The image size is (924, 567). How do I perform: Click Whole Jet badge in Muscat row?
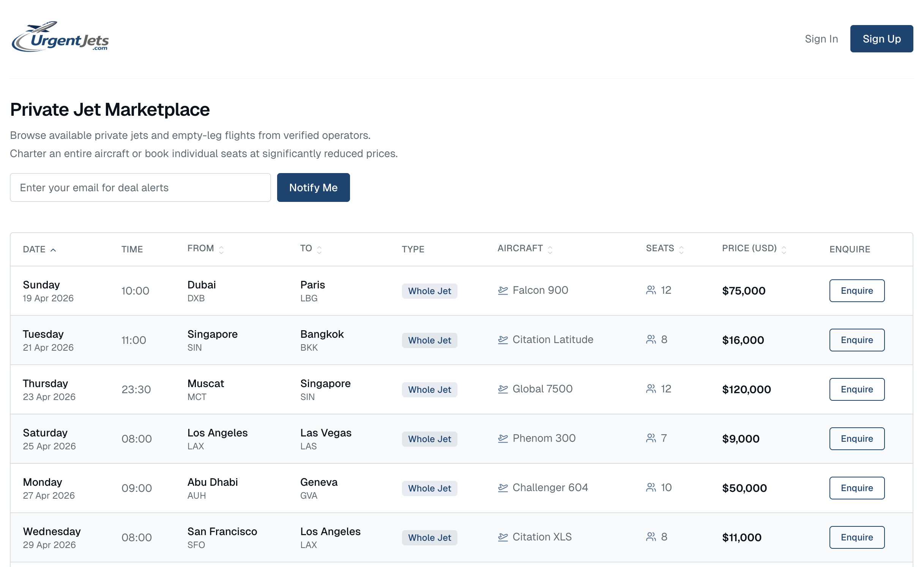[429, 390]
